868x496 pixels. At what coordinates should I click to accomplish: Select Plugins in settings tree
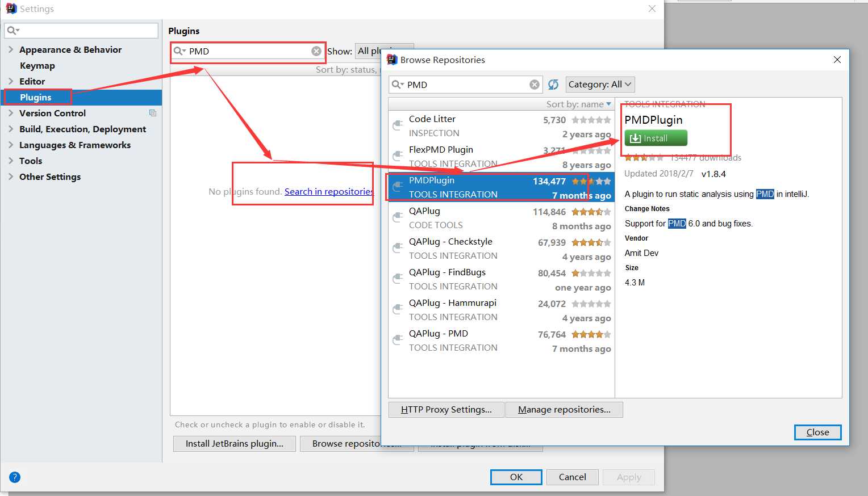tap(36, 97)
